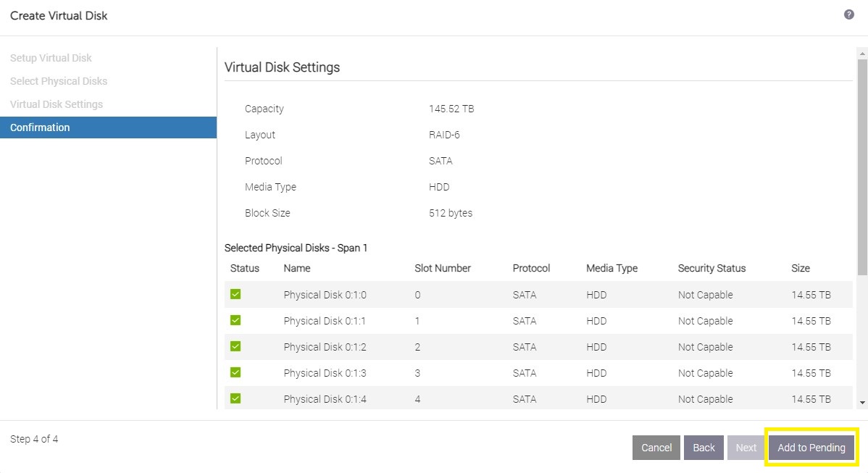Go Back to the previous step

[x=704, y=448]
